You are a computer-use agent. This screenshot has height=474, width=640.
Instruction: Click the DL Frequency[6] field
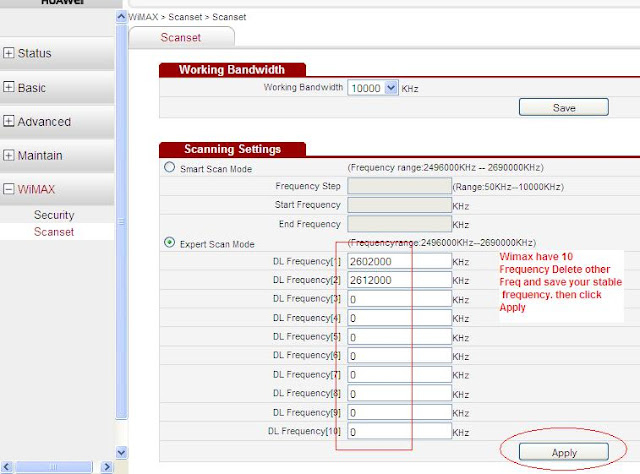pos(399,356)
